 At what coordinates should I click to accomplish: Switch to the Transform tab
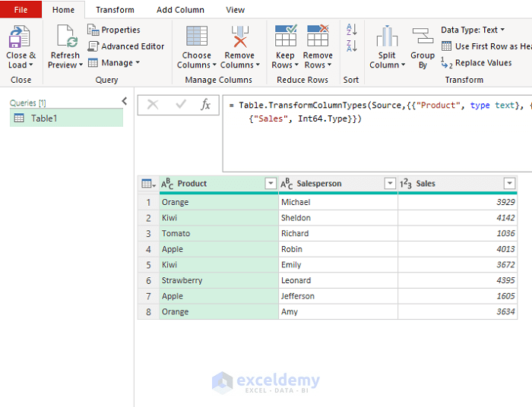point(115,10)
